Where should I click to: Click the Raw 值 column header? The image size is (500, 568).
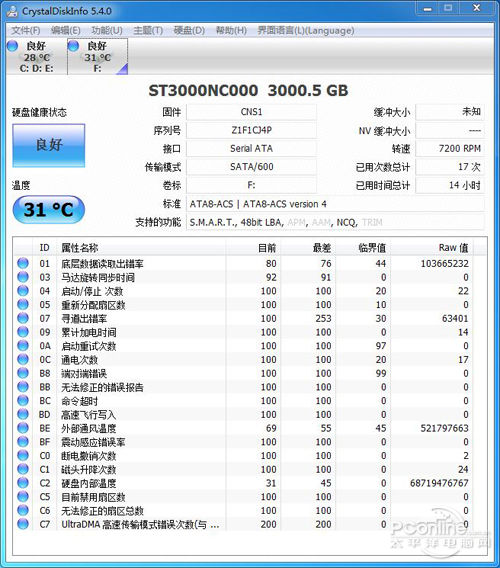tap(432, 248)
